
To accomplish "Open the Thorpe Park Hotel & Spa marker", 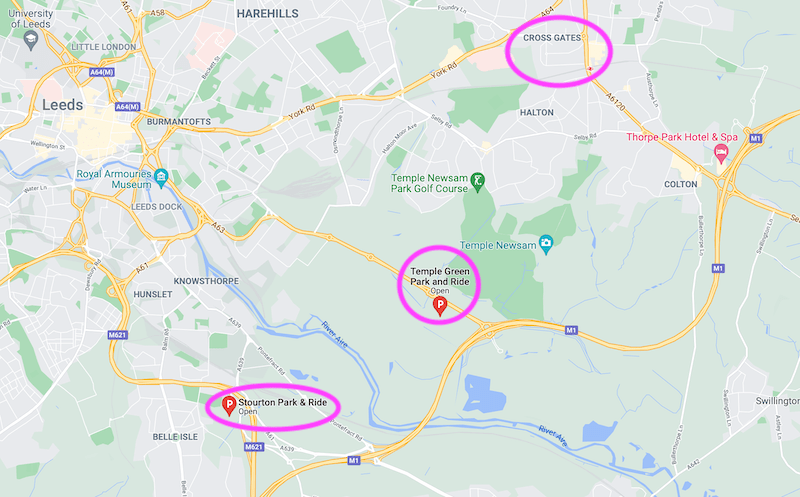I will click(721, 153).
